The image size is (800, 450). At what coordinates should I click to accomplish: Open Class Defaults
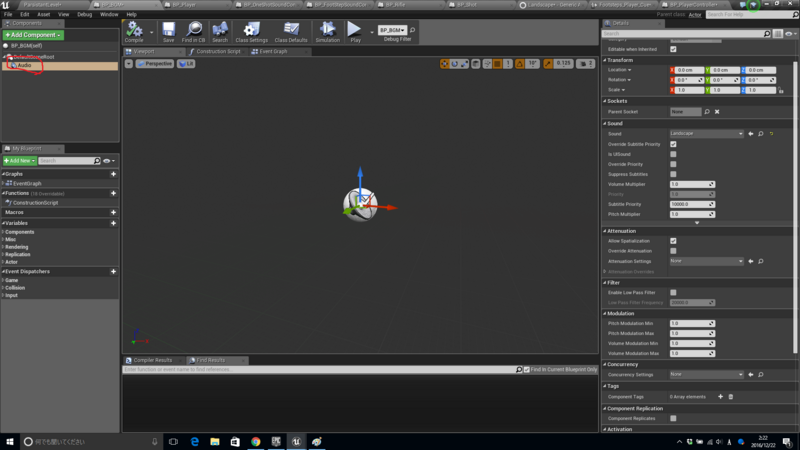(x=291, y=32)
